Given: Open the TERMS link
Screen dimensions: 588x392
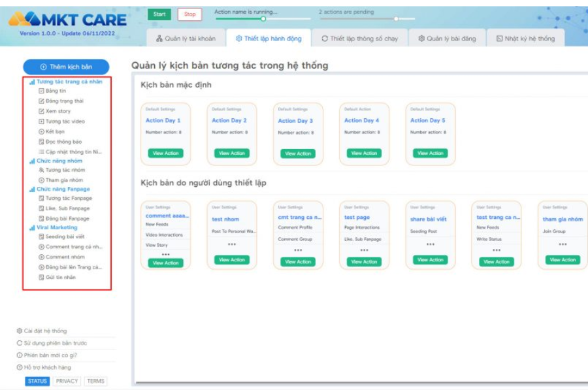Looking at the screenshot, I should 95,381.
